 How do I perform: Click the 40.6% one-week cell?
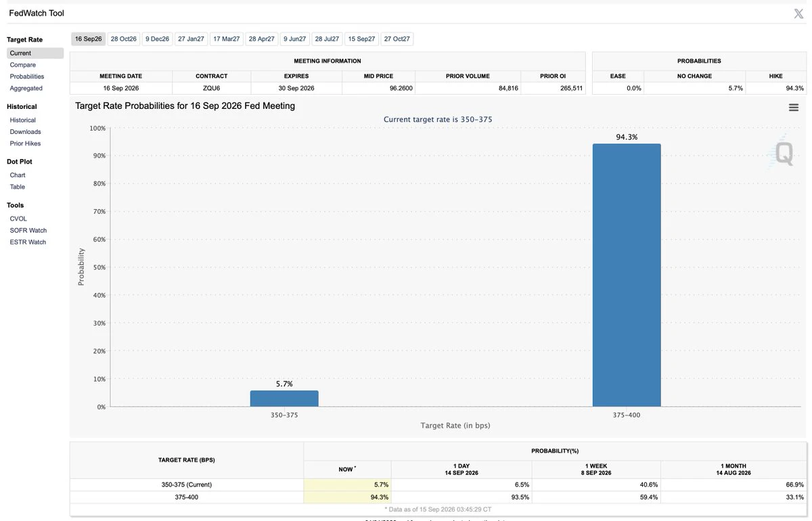click(x=596, y=484)
